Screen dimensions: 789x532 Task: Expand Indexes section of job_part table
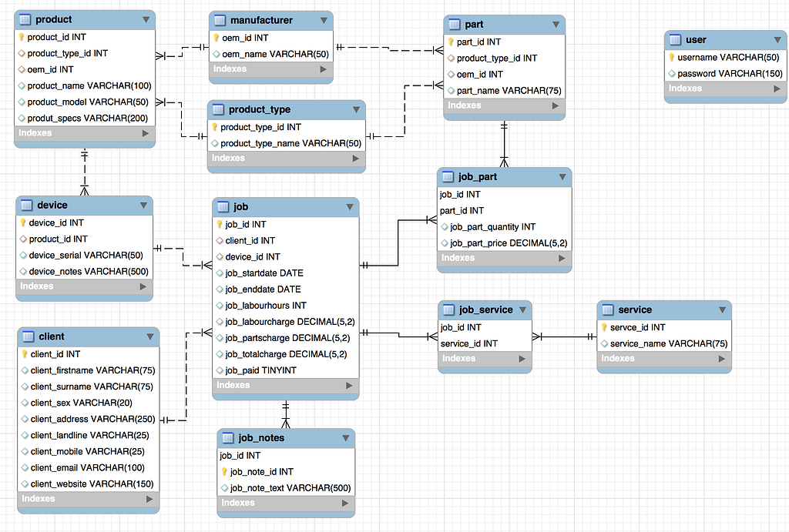[562, 258]
